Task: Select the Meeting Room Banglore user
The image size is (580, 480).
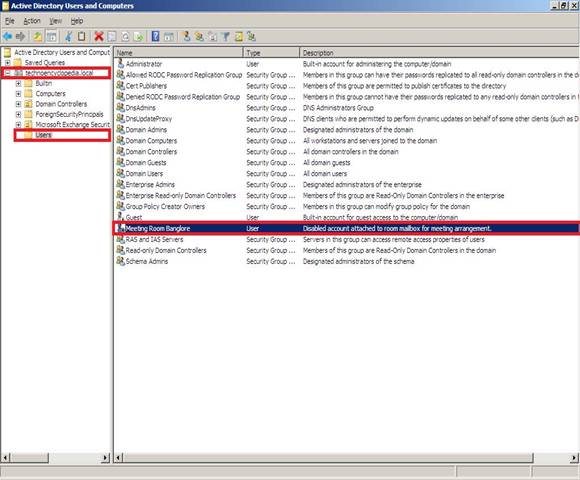Action: coord(346,228)
